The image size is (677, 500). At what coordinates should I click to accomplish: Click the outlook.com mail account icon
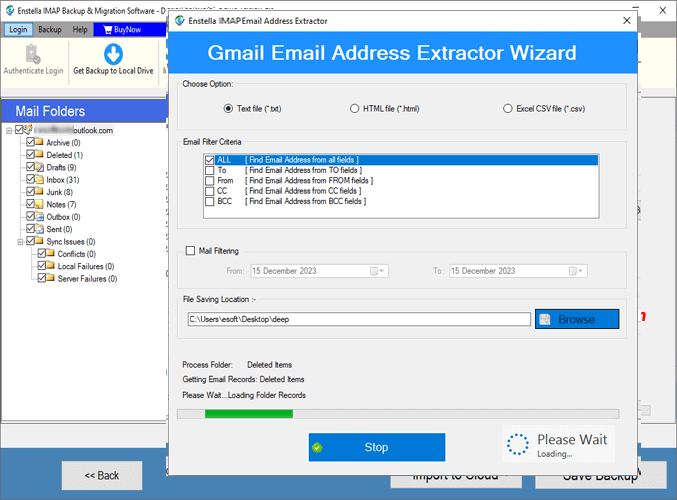point(28,129)
